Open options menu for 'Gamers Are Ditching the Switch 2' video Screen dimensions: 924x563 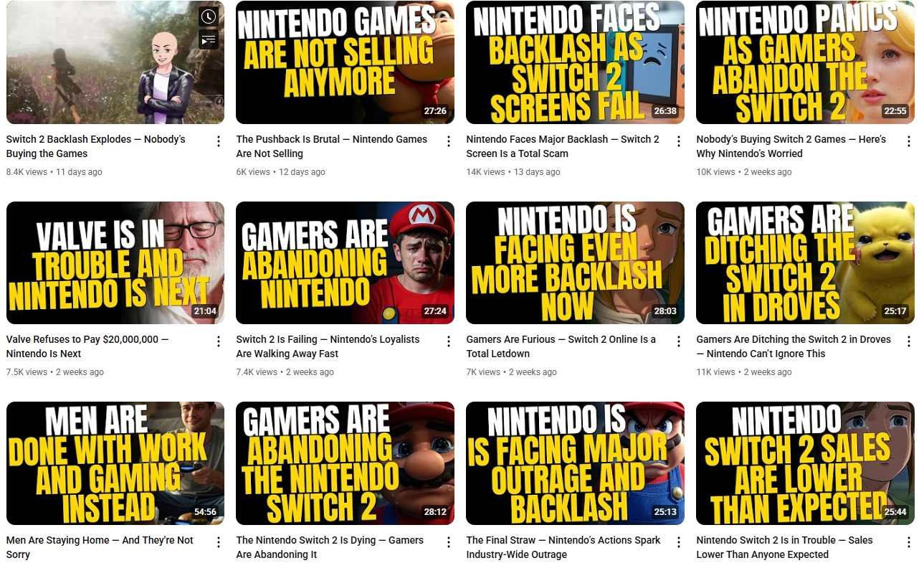tap(909, 341)
